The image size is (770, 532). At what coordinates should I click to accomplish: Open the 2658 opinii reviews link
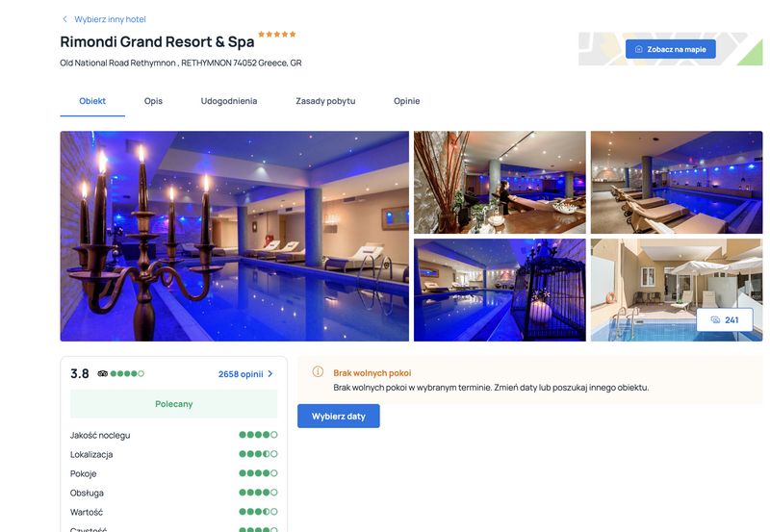coord(241,374)
